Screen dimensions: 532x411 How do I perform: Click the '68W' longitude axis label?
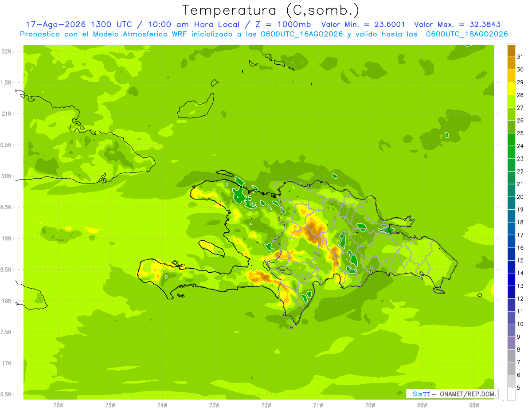(474, 405)
